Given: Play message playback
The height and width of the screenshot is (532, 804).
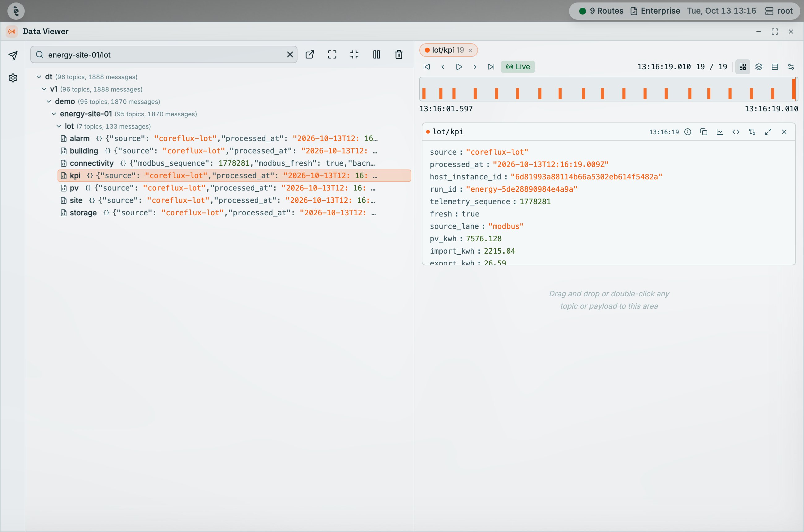Looking at the screenshot, I should pos(459,67).
